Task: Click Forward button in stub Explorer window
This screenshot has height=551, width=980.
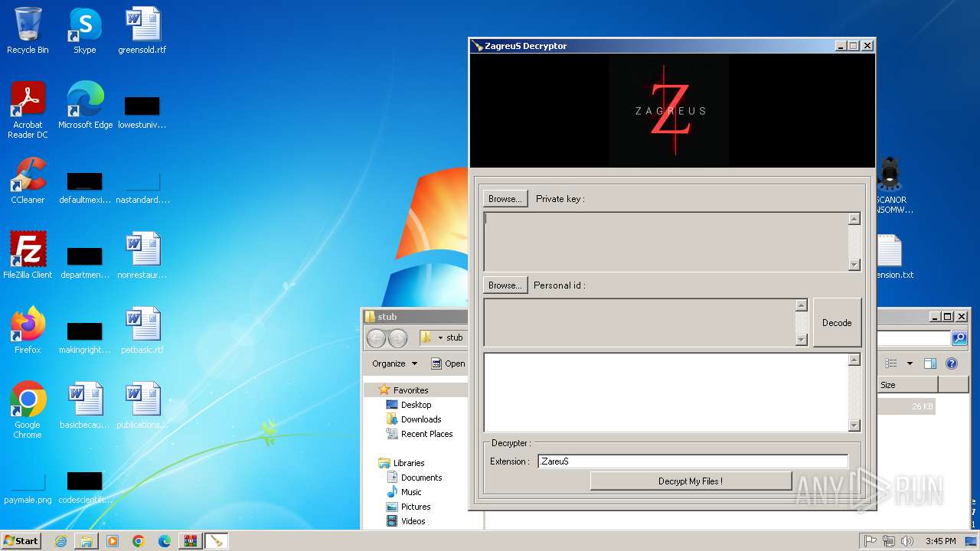Action: 397,337
